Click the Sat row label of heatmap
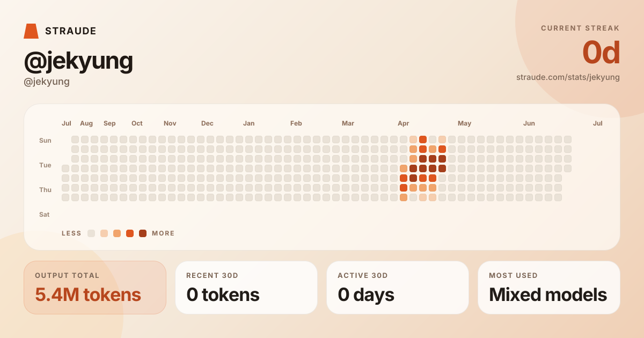 [45, 215]
